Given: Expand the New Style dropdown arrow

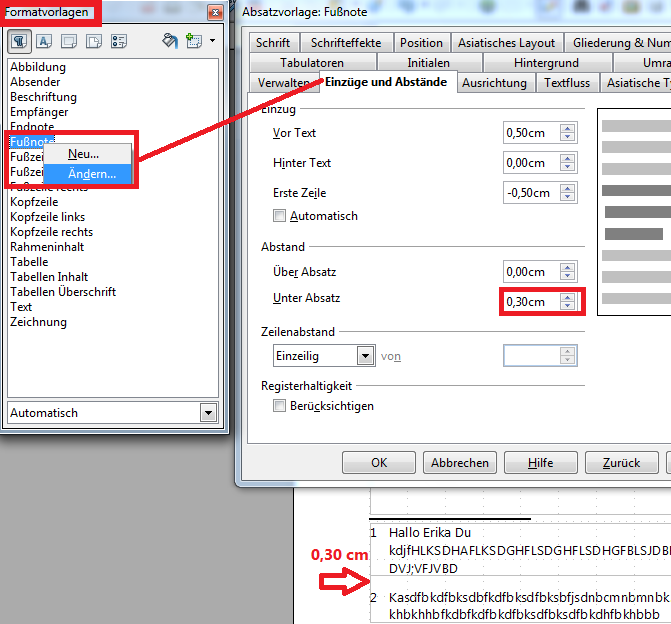Looking at the screenshot, I should click(212, 42).
